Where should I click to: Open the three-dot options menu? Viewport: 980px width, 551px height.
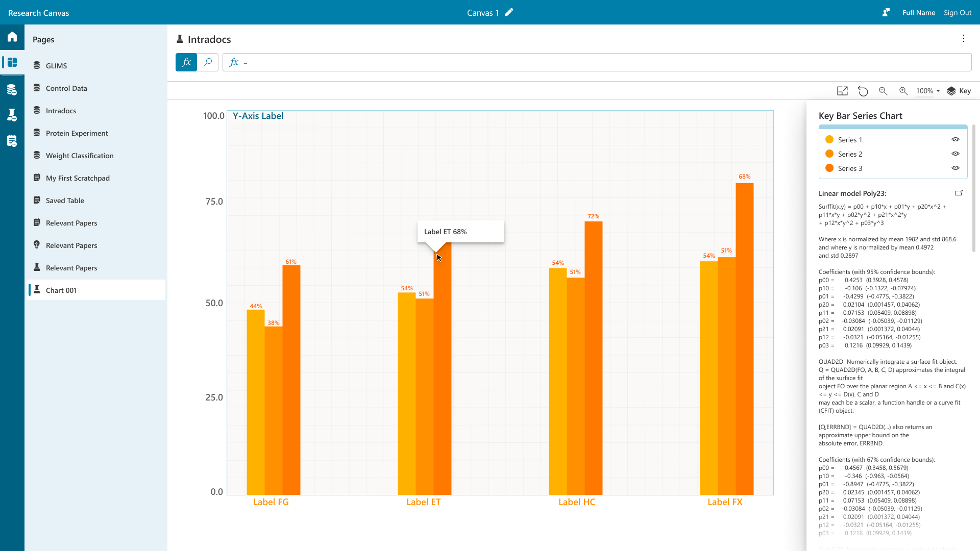[964, 38]
